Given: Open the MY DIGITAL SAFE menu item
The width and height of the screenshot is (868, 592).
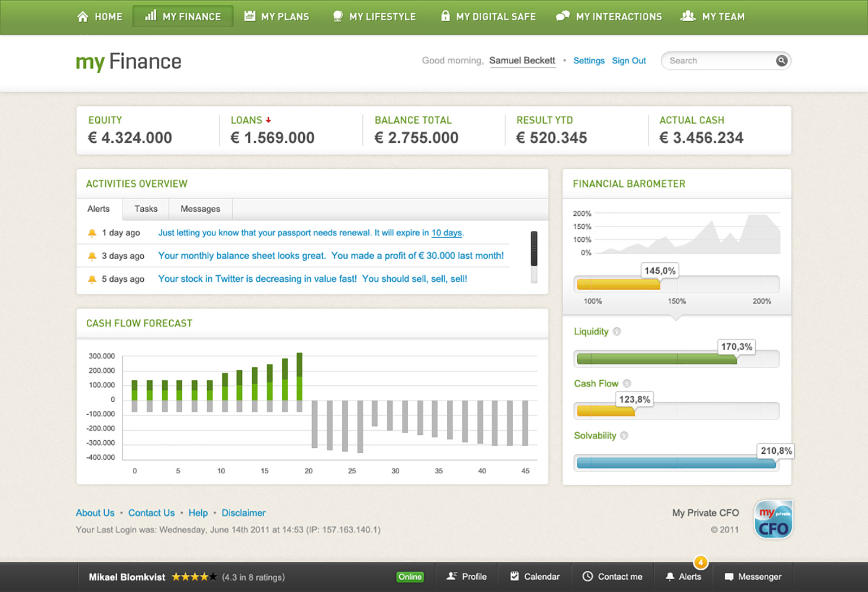Looking at the screenshot, I should point(488,16).
